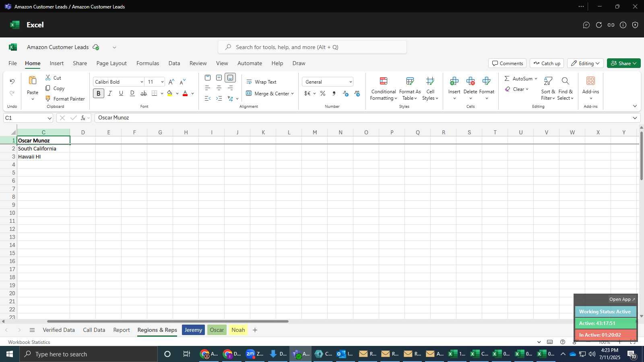Increase font size with larger A icon

(171, 82)
